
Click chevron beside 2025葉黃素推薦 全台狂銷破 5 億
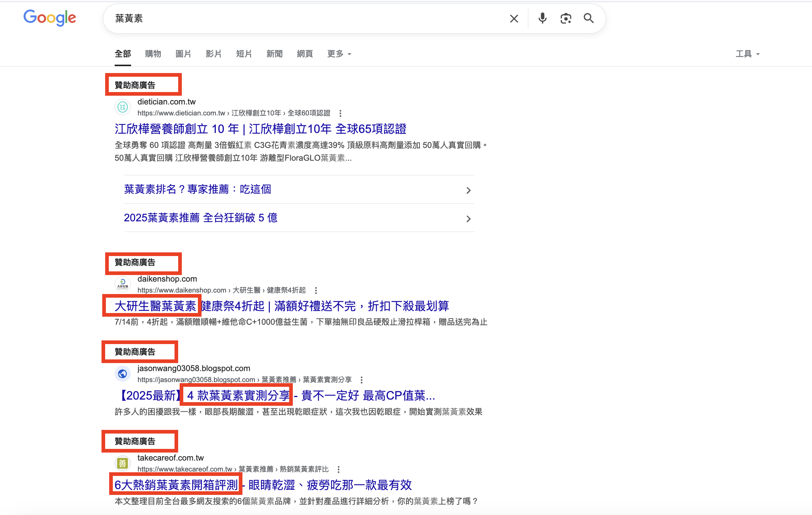[468, 219]
